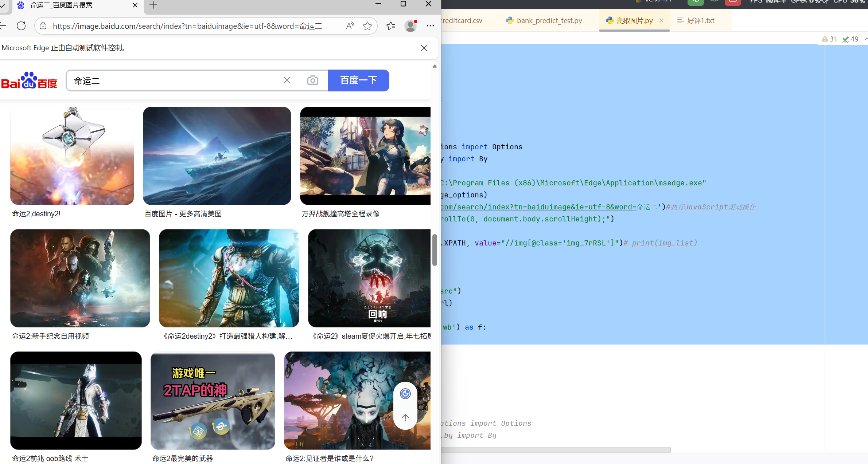Open the Edge favorites list icon
Screen dimensions: 868x464
tap(391, 26)
